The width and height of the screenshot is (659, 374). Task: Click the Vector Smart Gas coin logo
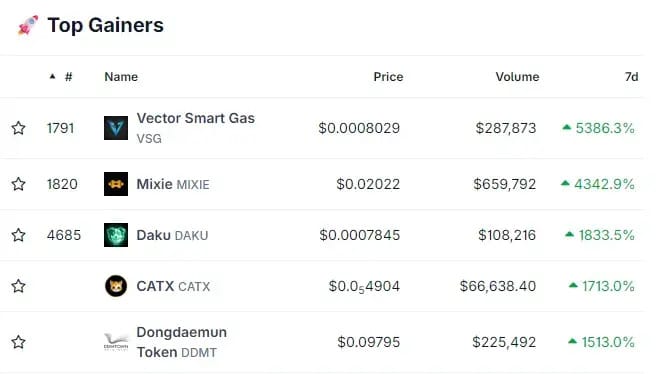tap(116, 128)
